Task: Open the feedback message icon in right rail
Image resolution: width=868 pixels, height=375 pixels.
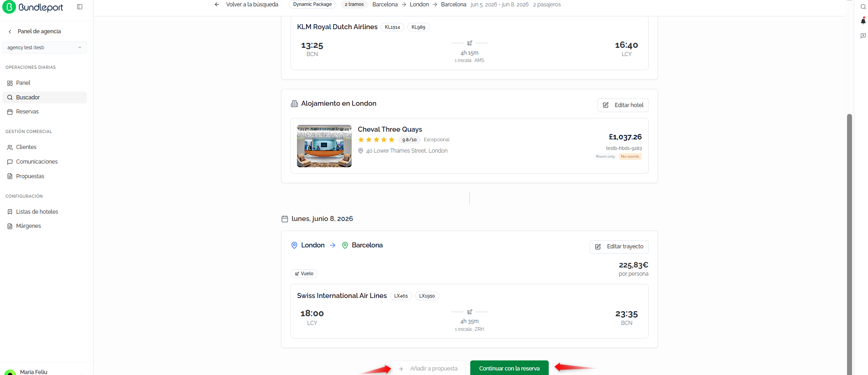Action: pos(863,36)
